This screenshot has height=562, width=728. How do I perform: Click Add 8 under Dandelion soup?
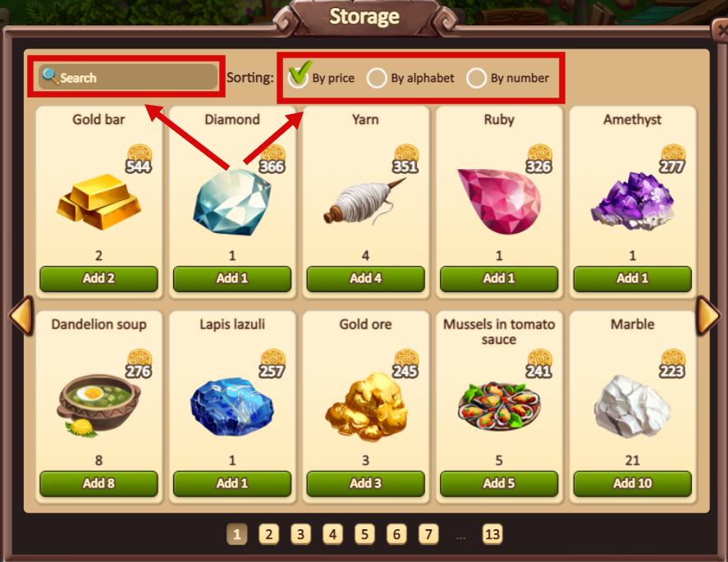[98, 483]
